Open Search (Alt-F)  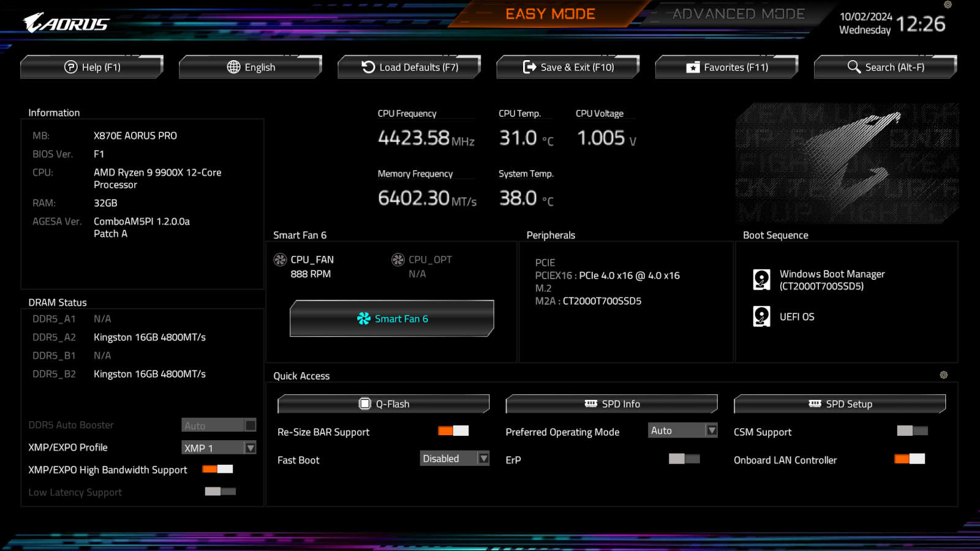coord(885,67)
